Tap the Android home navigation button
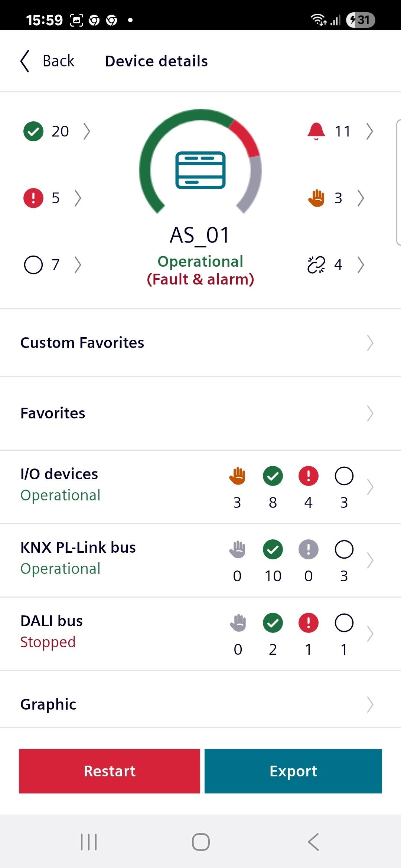The width and height of the screenshot is (401, 868). point(201,842)
